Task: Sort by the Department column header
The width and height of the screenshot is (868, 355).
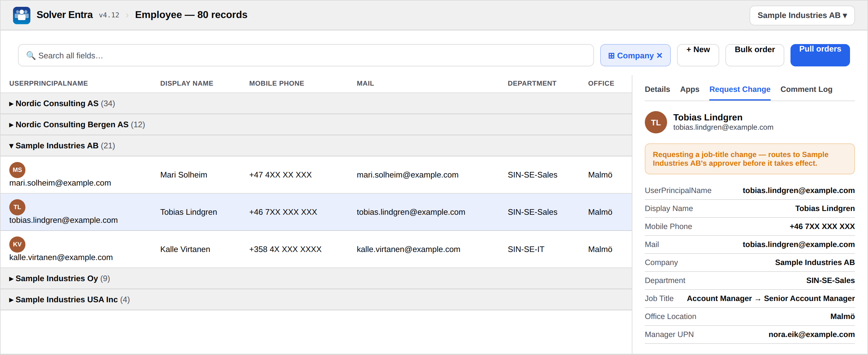Action: pyautogui.click(x=532, y=83)
